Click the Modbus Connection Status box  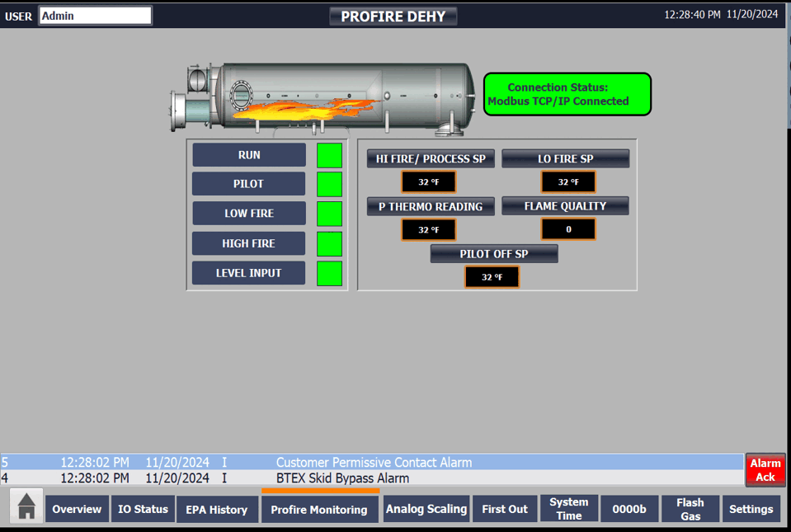(567, 94)
